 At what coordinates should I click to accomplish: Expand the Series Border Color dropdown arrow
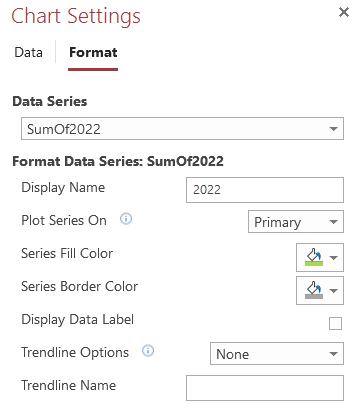pyautogui.click(x=334, y=291)
